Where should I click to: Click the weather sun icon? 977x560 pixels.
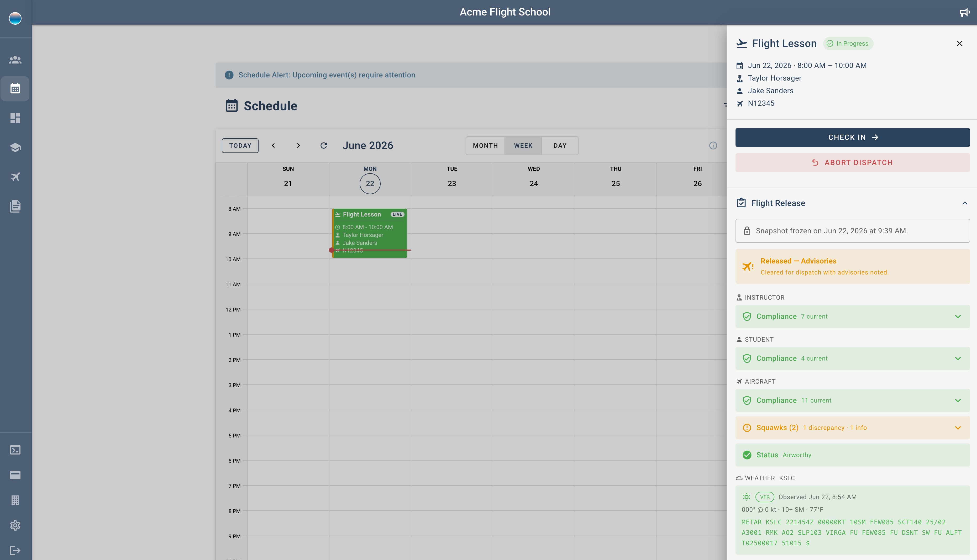(746, 497)
